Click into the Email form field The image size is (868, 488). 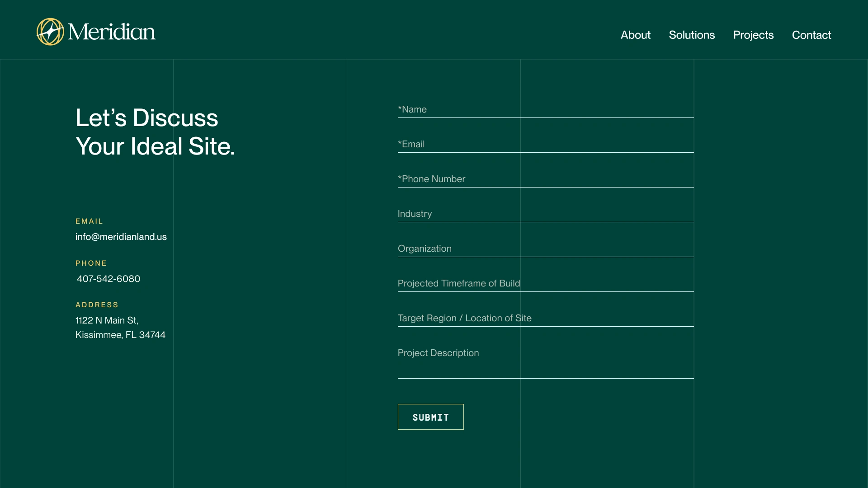point(545,145)
